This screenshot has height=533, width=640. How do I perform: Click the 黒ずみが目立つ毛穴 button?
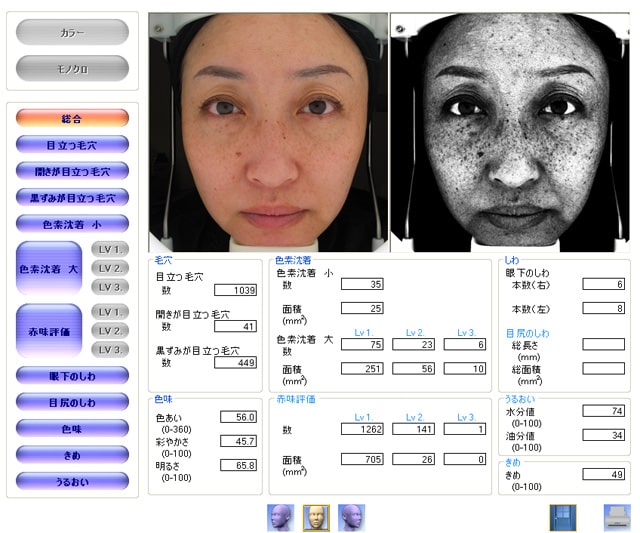click(x=72, y=198)
